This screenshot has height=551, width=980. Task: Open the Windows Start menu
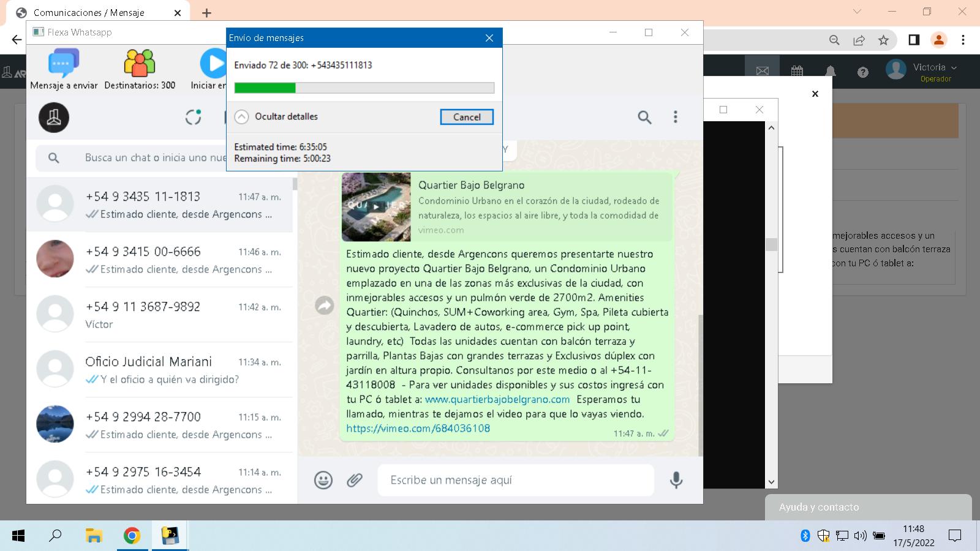18,536
